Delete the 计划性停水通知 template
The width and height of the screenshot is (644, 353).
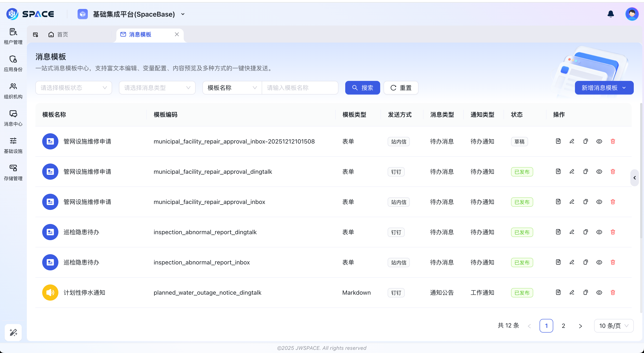(x=613, y=292)
